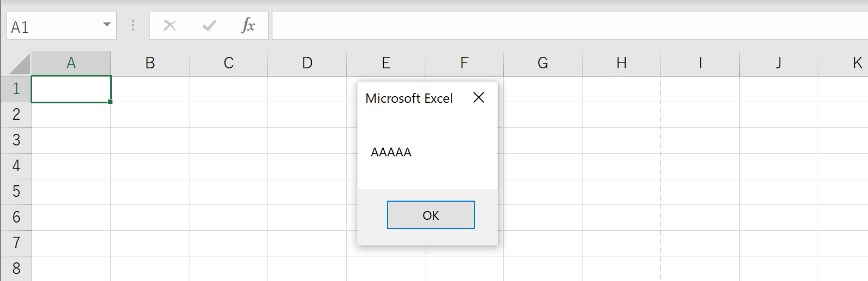This screenshot has height=281, width=868.
Task: Select row 1 header
Action: pos(16,89)
